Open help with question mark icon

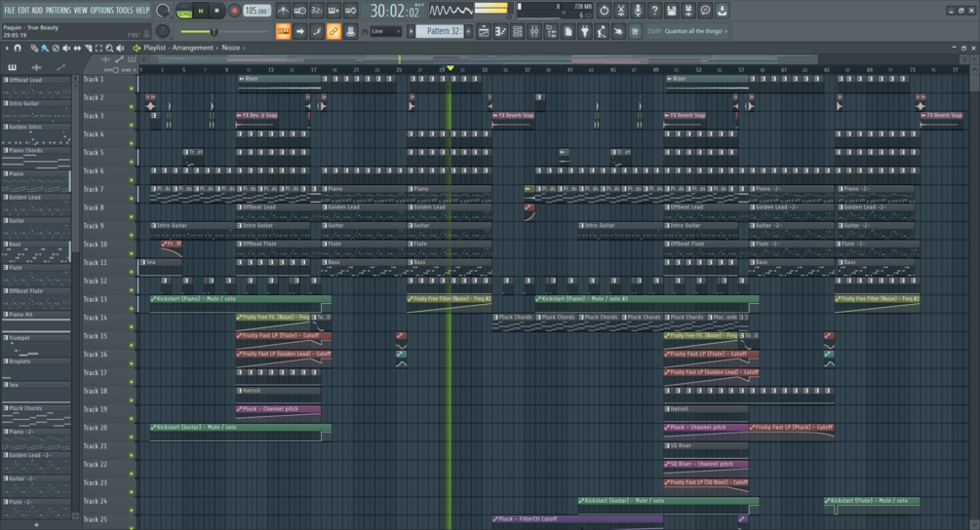(654, 11)
